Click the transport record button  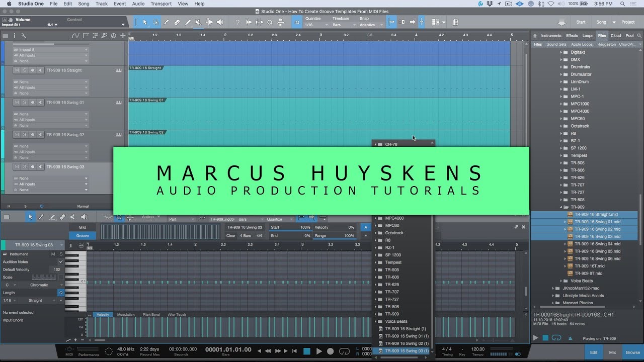[331, 351]
